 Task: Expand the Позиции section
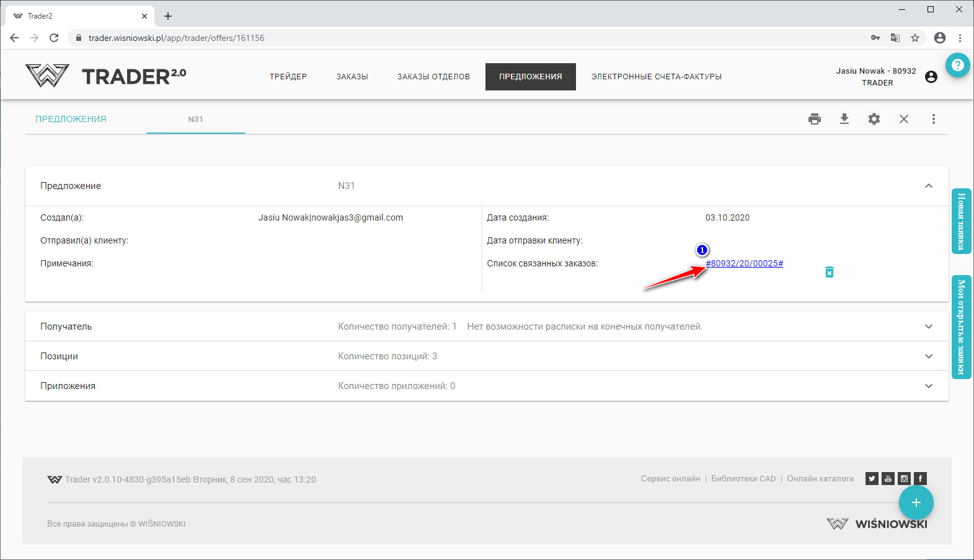(x=929, y=356)
